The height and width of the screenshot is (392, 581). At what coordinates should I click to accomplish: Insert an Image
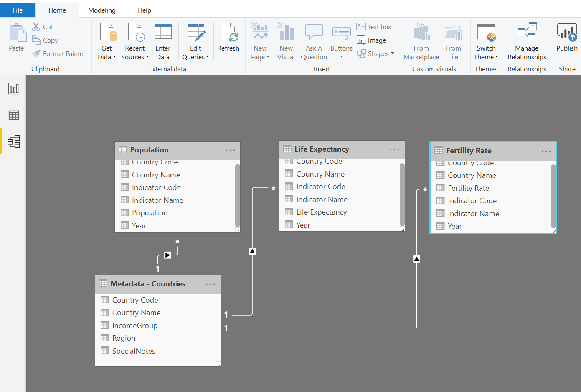(371, 40)
